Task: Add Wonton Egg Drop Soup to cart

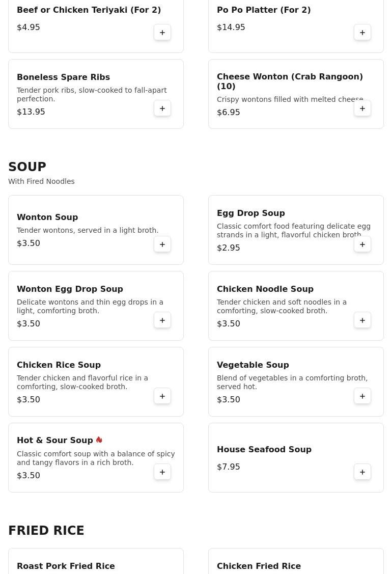Action: click(162, 320)
